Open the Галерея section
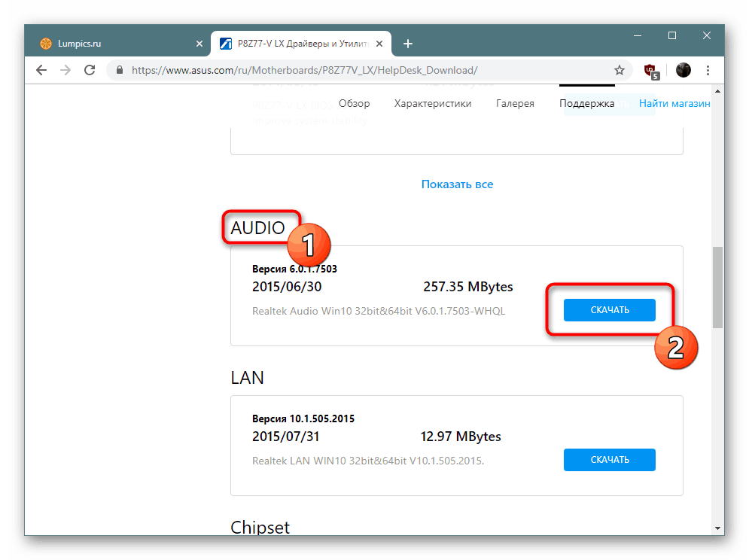The height and width of the screenshot is (560, 749). tap(515, 104)
